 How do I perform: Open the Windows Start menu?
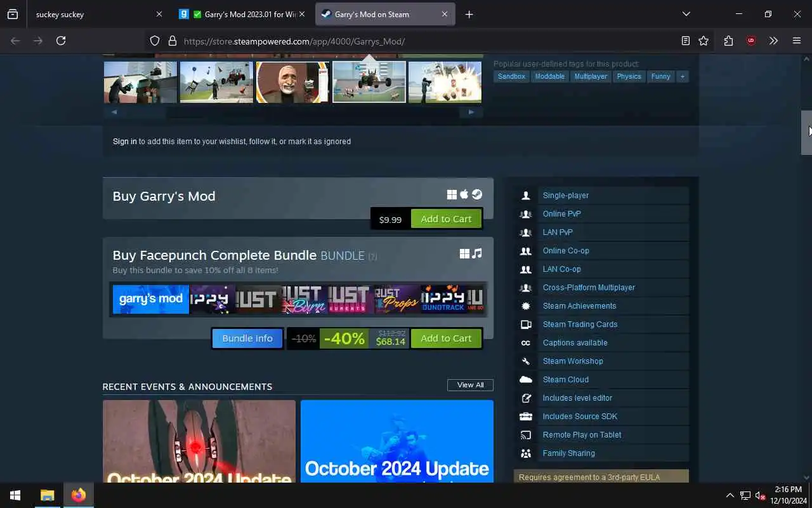[x=15, y=495]
